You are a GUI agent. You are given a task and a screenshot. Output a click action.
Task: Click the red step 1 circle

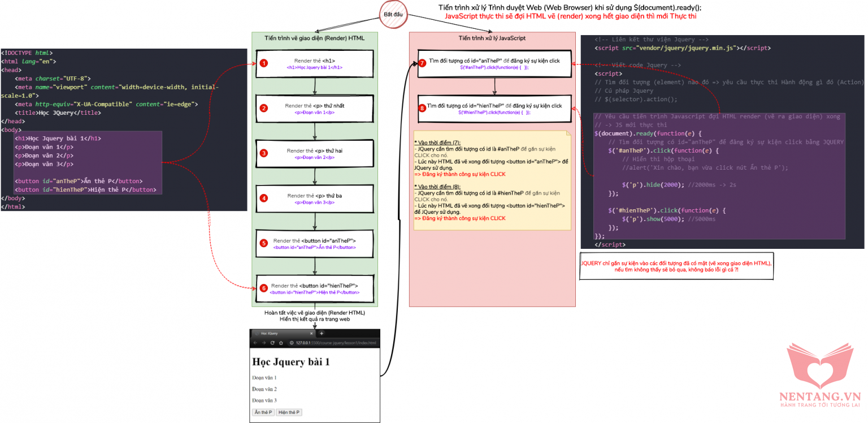pos(263,63)
